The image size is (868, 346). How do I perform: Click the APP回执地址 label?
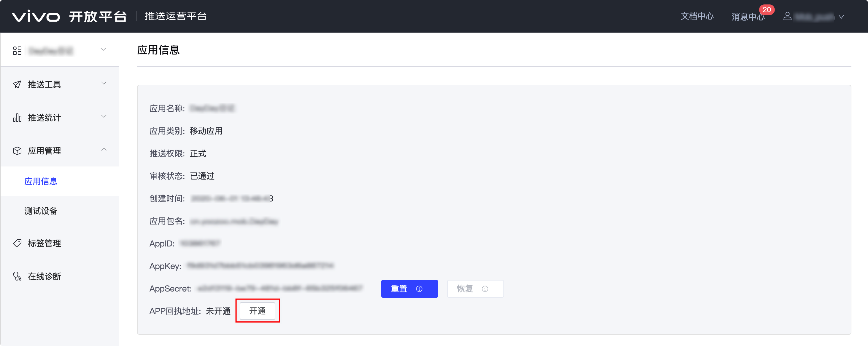(x=175, y=311)
